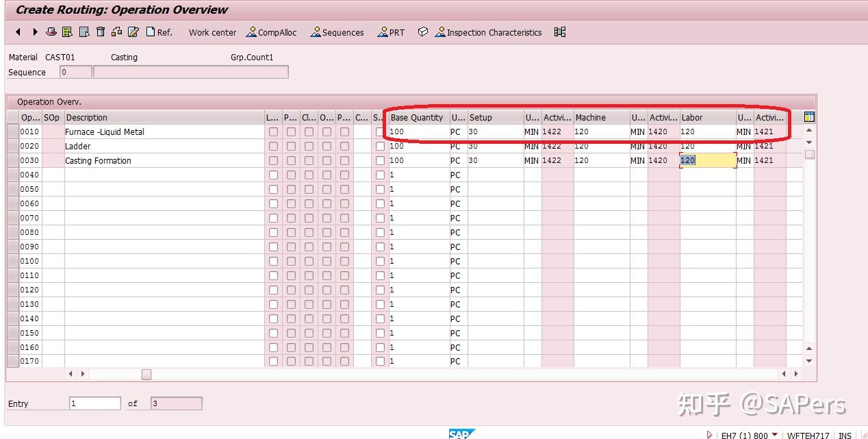This screenshot has width=868, height=439.
Task: Click the Print icon
Action: click(x=51, y=32)
